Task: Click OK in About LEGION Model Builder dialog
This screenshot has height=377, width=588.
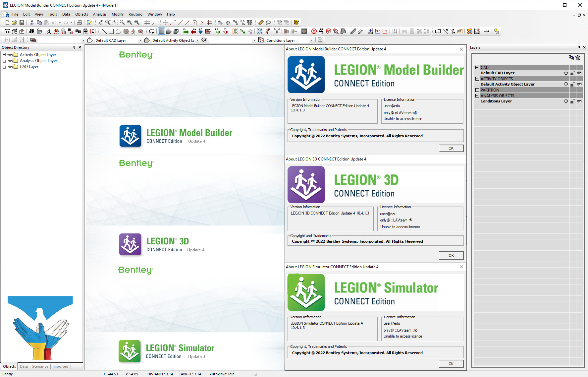Action: click(451, 148)
